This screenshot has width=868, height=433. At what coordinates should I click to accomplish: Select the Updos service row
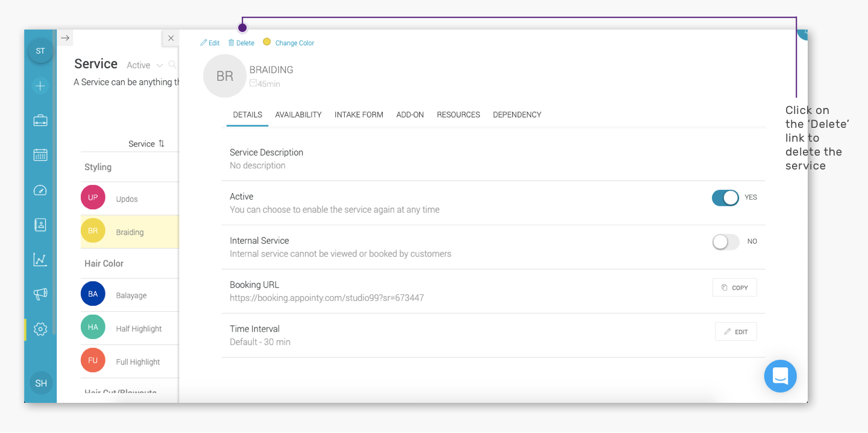point(130,198)
